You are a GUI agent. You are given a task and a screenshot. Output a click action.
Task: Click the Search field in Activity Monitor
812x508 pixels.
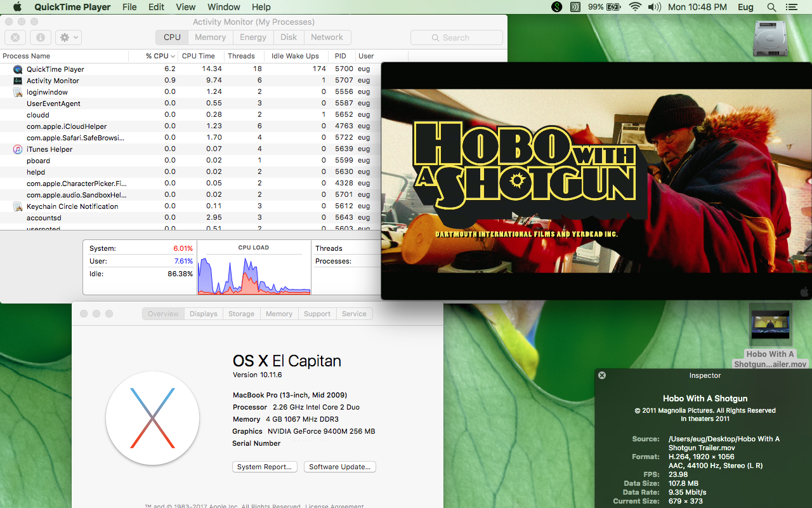457,37
